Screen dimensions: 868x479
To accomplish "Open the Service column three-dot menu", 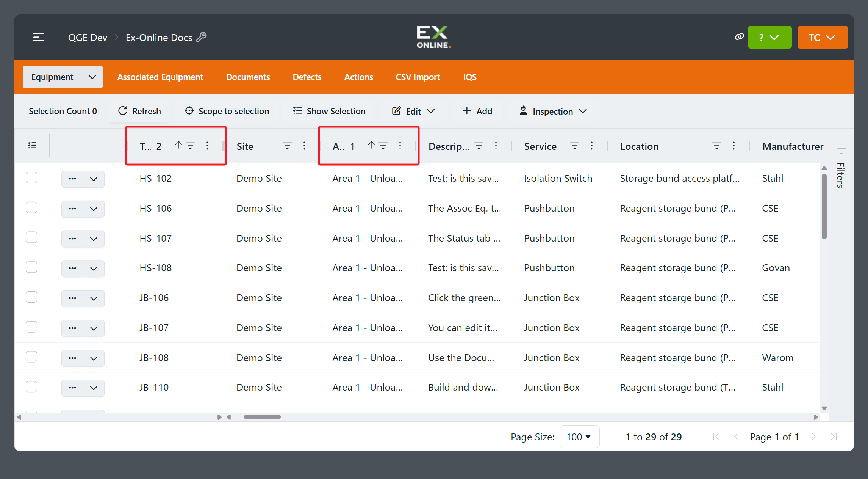I will (592, 146).
